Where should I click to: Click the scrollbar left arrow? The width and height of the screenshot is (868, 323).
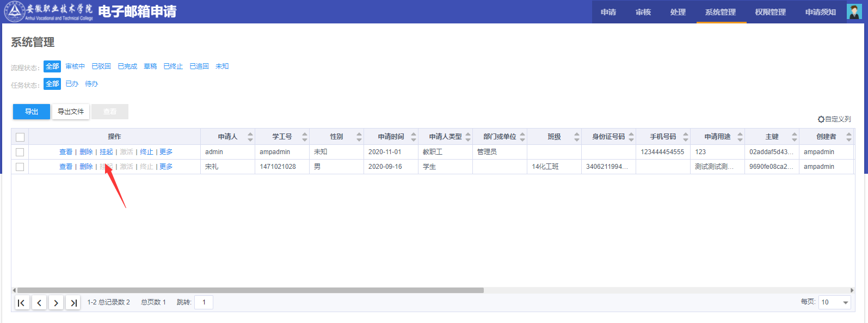(14, 290)
